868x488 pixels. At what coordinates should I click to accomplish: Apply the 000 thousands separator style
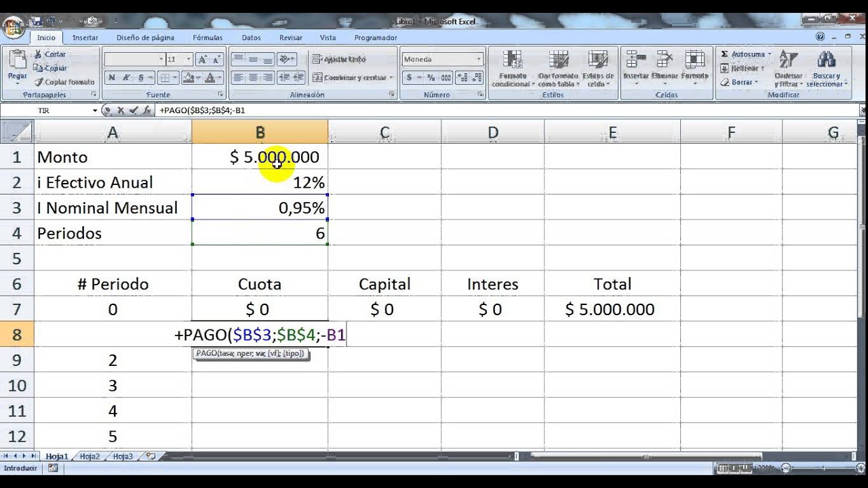tap(446, 77)
